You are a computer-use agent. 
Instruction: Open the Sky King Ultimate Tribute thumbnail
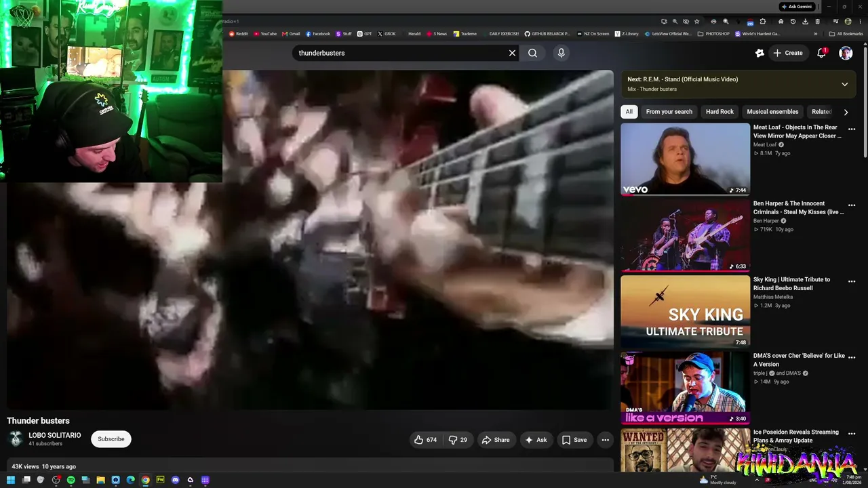[685, 312]
